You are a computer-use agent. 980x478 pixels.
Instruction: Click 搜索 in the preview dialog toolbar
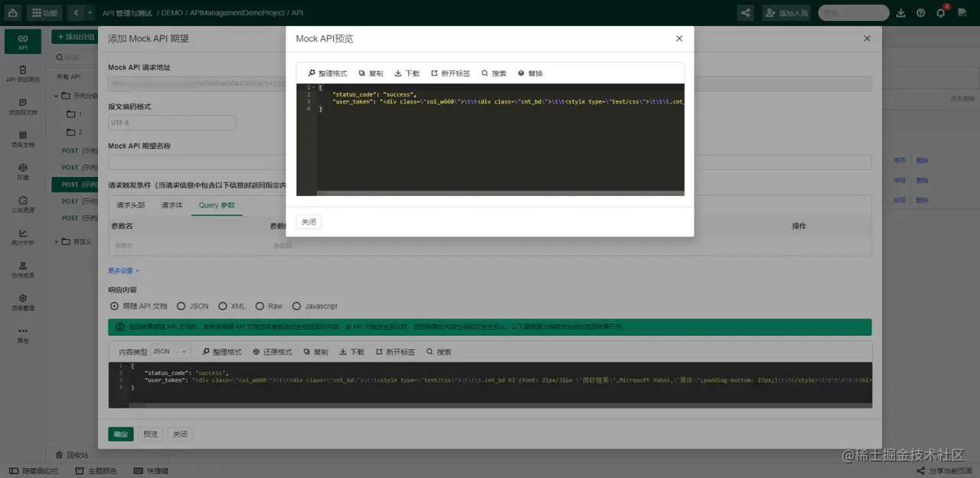point(494,74)
